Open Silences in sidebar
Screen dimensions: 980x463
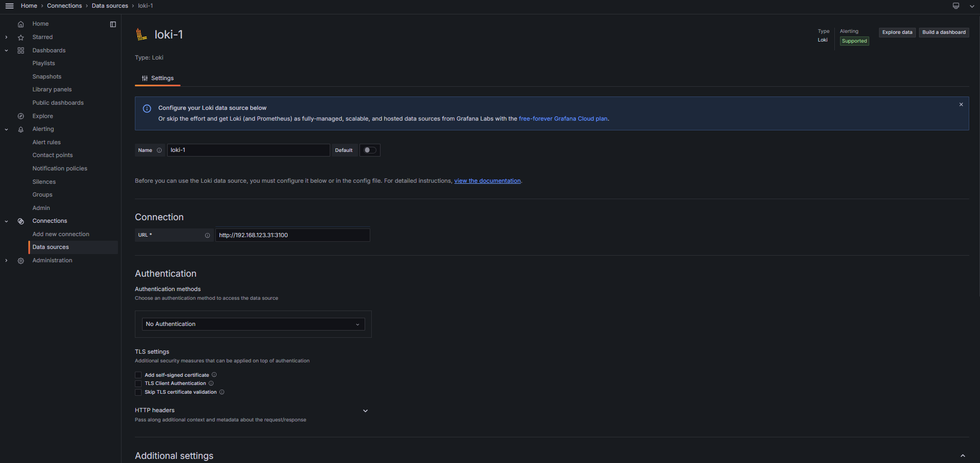point(44,182)
